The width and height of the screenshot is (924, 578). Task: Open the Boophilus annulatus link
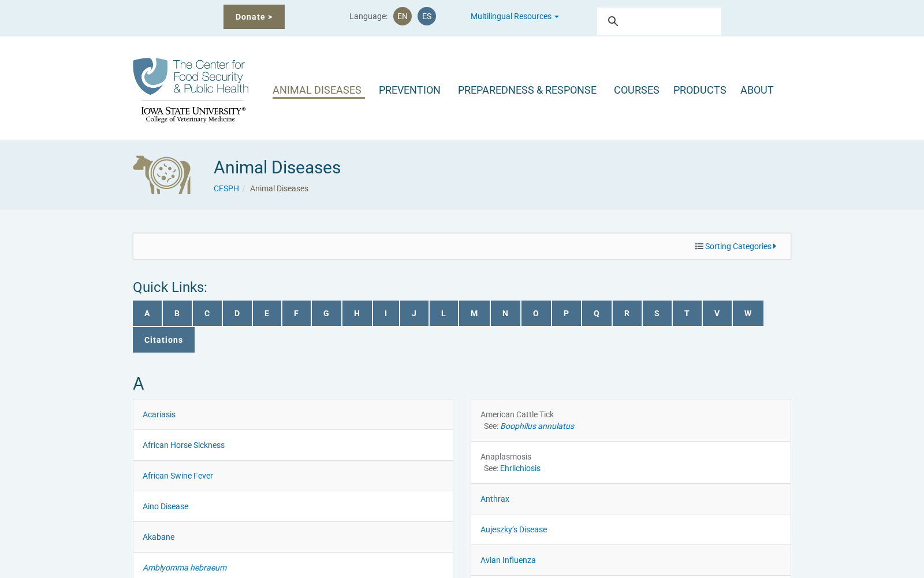tap(537, 426)
